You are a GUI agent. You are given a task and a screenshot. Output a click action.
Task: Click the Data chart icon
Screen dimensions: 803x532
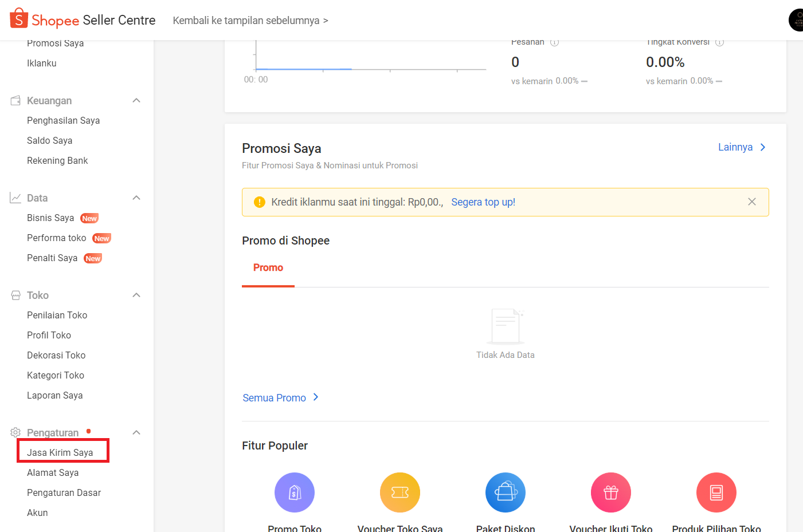(15, 198)
